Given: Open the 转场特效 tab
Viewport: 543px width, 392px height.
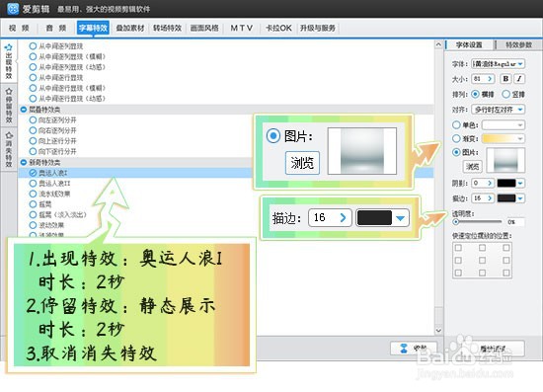Looking at the screenshot, I should [x=167, y=28].
